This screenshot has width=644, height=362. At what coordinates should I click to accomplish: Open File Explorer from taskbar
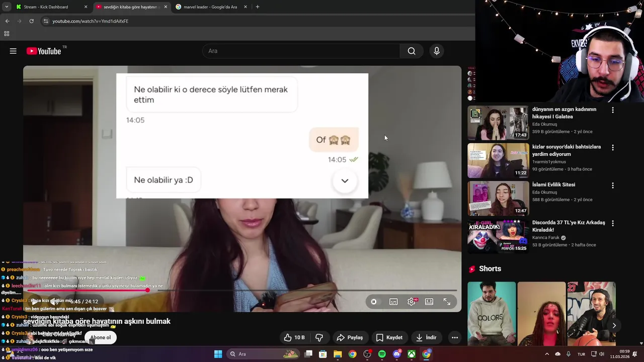click(338, 354)
